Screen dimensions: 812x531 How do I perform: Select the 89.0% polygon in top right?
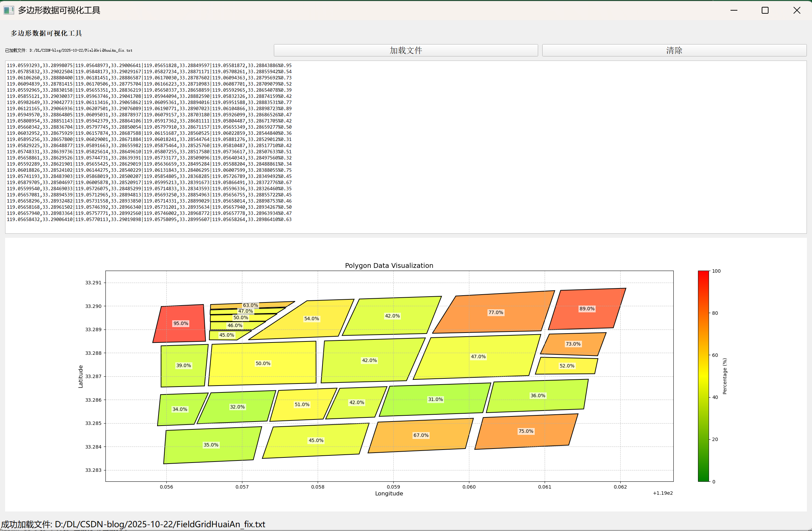(x=587, y=309)
